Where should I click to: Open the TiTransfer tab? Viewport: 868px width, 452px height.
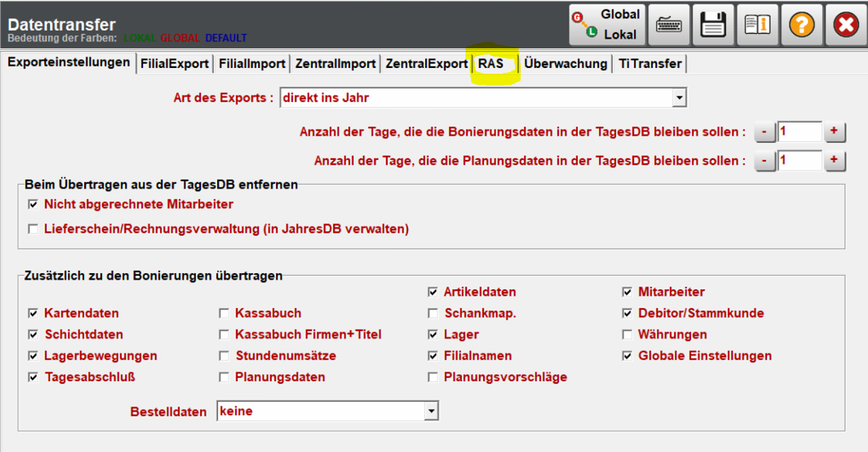tap(650, 64)
